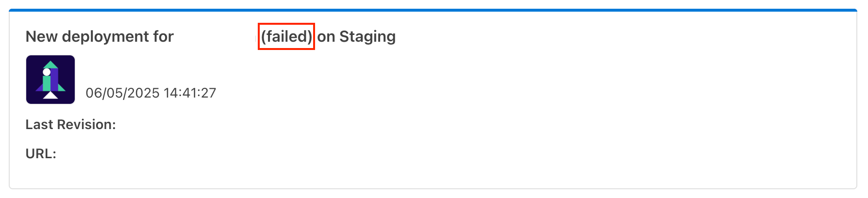Screen dimensions: 868x198
Task: Click the word on before Staging
Action: [326, 37]
